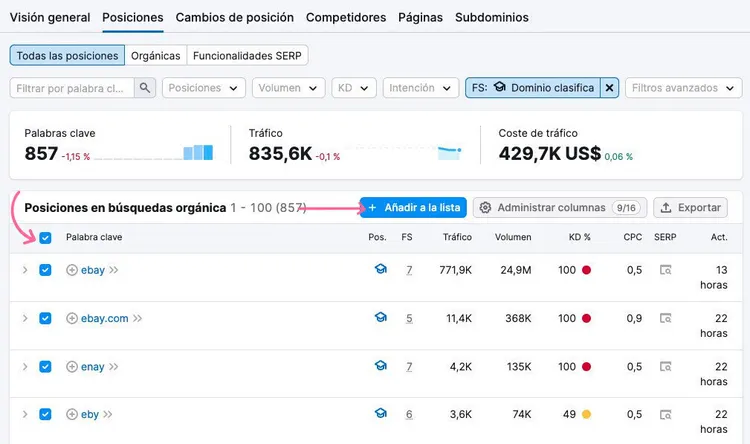
Task: Sort by the Tráfico column header
Action: click(x=457, y=237)
